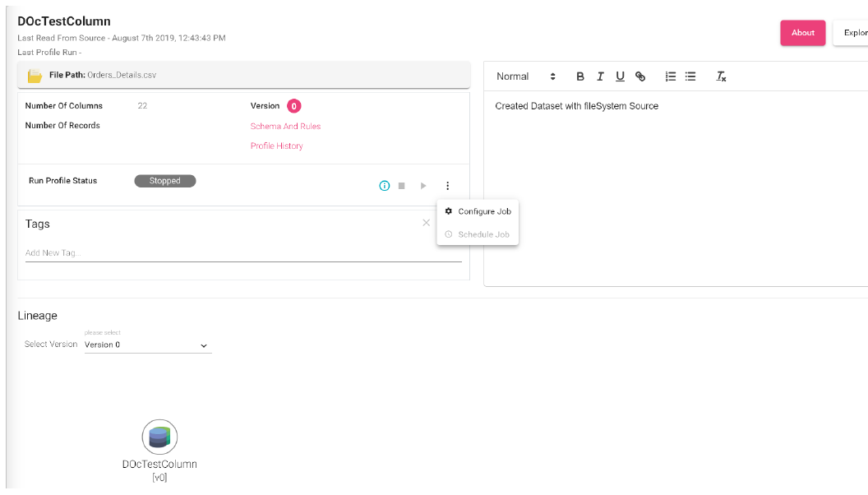Expand the Select Version dropdown
The height and width of the screenshot is (495, 868).
pos(148,345)
